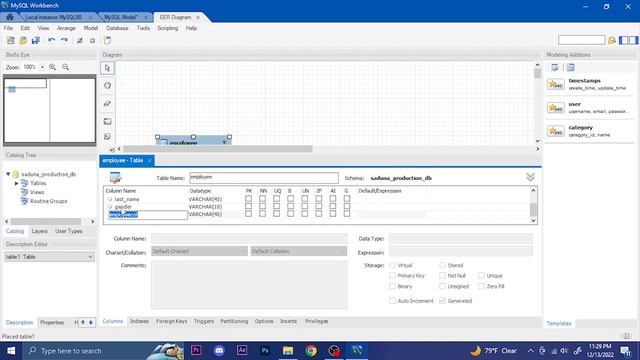
Task: Check PK for the gender column
Action: [x=248, y=207]
